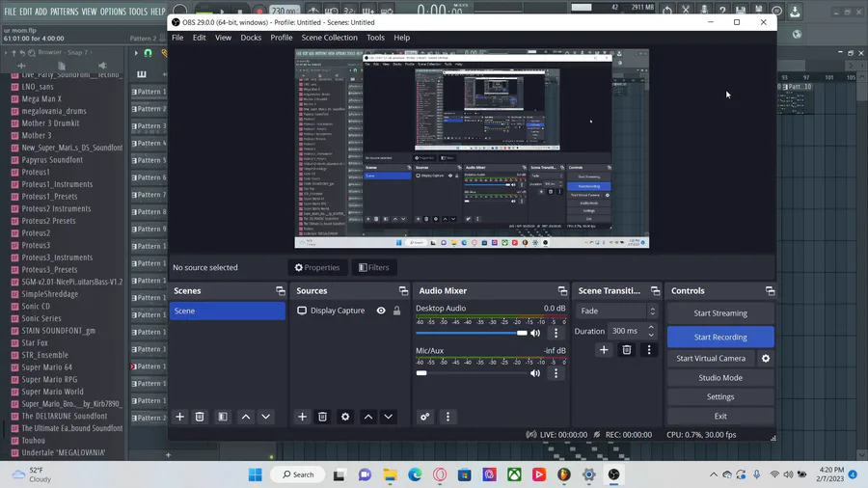Open FL Studio taskbar icon
Image resolution: width=868 pixels, height=488 pixels.
coord(563,474)
